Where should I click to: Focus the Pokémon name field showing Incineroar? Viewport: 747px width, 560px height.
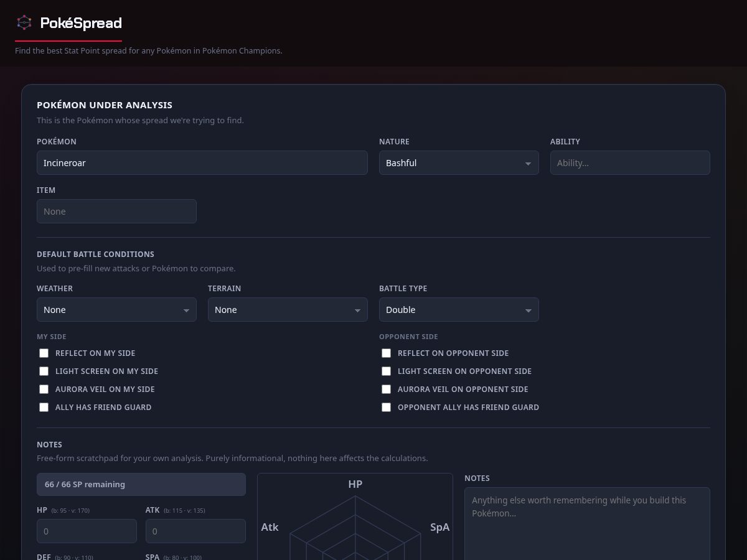pos(202,163)
